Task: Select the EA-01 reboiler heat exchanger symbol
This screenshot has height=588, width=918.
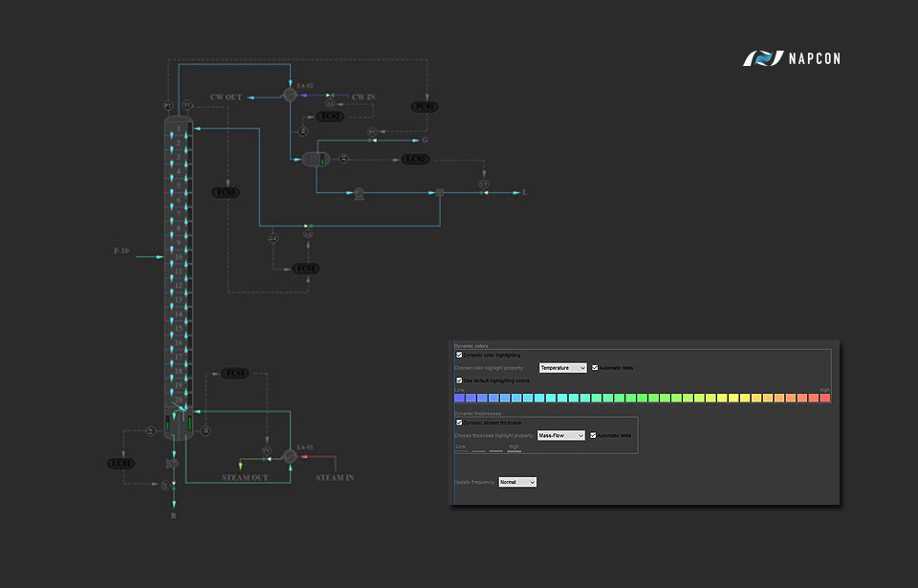Action: coord(290,457)
